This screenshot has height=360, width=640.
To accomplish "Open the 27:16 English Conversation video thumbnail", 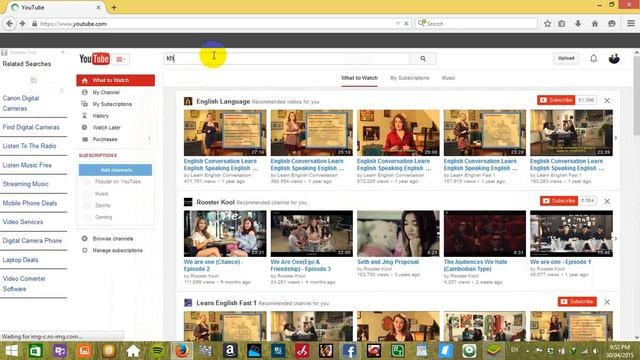I will click(x=225, y=133).
